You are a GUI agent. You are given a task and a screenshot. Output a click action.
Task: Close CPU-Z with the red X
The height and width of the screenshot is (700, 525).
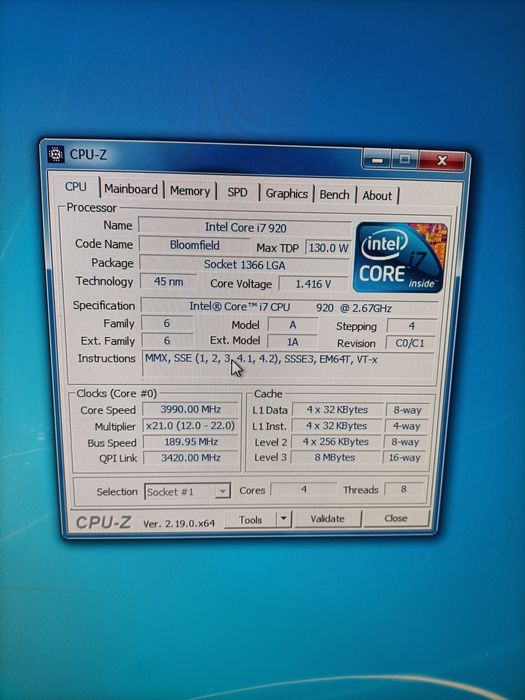coord(442,160)
